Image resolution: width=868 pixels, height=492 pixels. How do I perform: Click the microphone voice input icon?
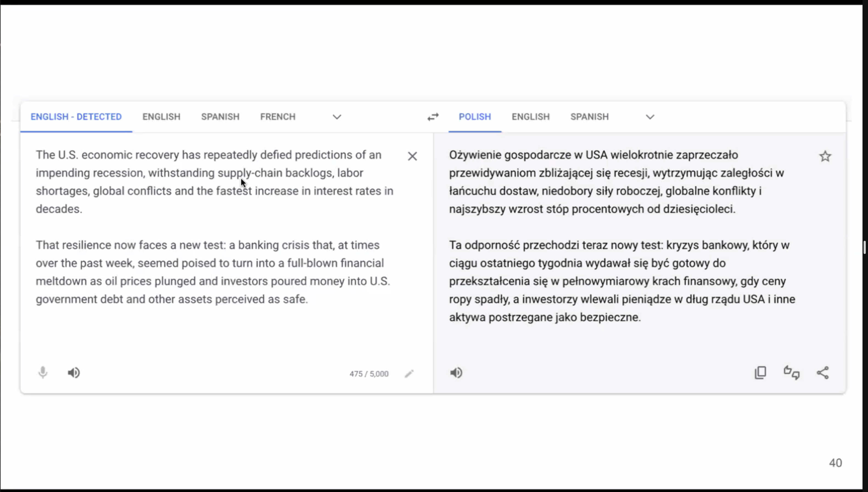[x=43, y=372]
